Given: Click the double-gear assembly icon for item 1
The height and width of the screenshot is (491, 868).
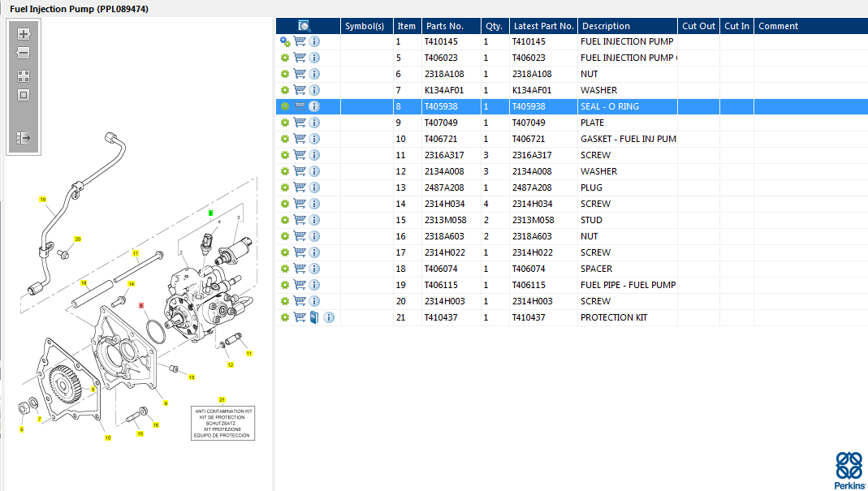Looking at the screenshot, I should (285, 41).
